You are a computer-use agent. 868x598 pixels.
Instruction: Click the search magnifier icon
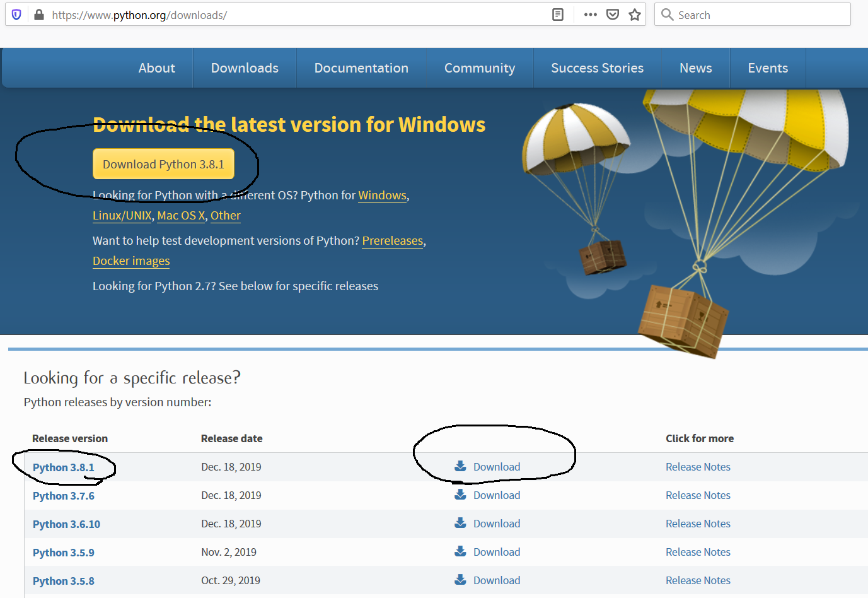[668, 15]
